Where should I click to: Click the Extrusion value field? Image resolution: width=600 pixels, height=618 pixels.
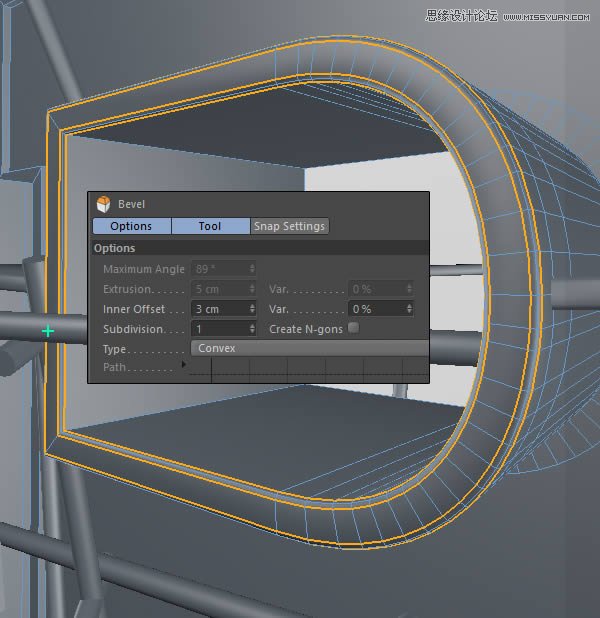pyautogui.click(x=218, y=289)
